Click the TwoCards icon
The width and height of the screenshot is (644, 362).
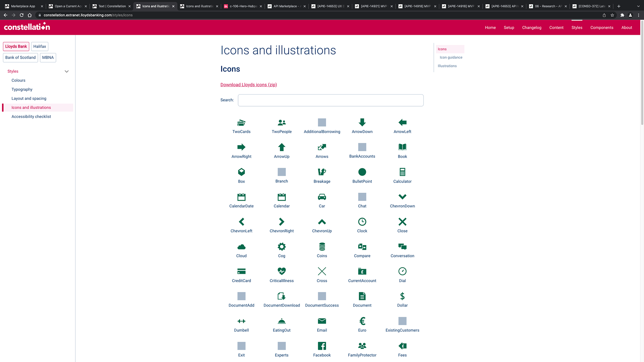pyautogui.click(x=241, y=123)
